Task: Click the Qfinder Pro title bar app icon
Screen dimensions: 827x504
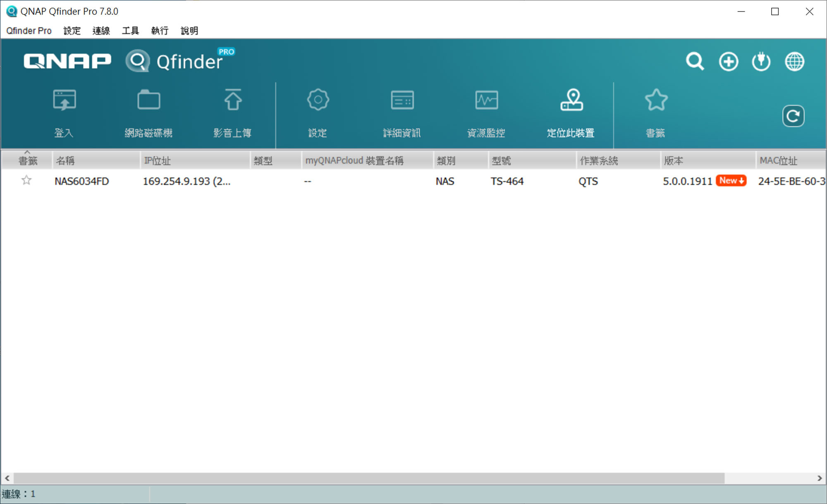Action: pyautogui.click(x=12, y=11)
